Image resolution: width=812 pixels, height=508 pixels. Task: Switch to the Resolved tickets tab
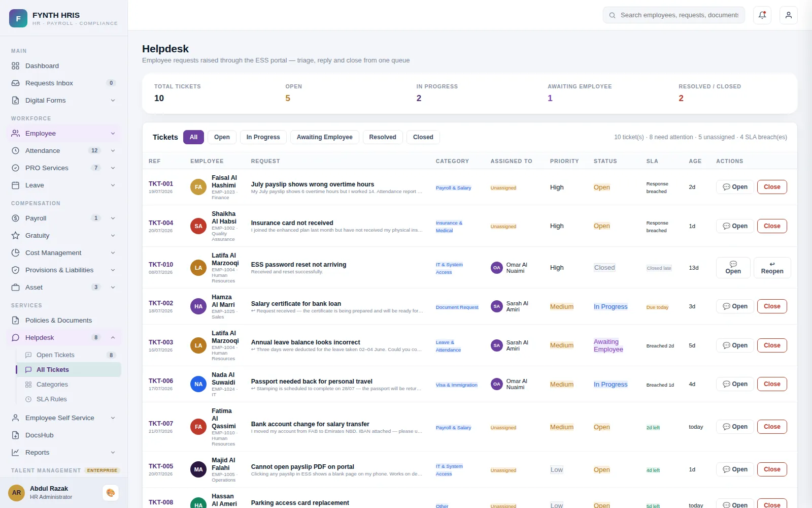click(383, 137)
